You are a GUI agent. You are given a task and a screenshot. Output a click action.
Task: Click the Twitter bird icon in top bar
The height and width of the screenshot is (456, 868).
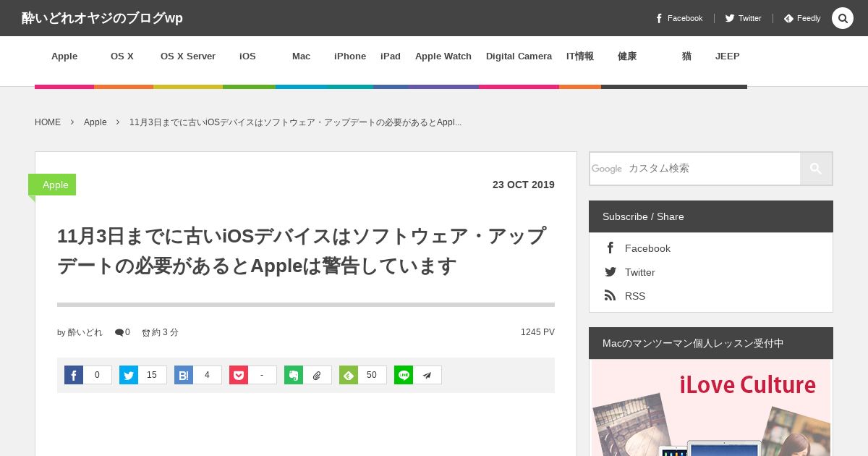(x=730, y=18)
